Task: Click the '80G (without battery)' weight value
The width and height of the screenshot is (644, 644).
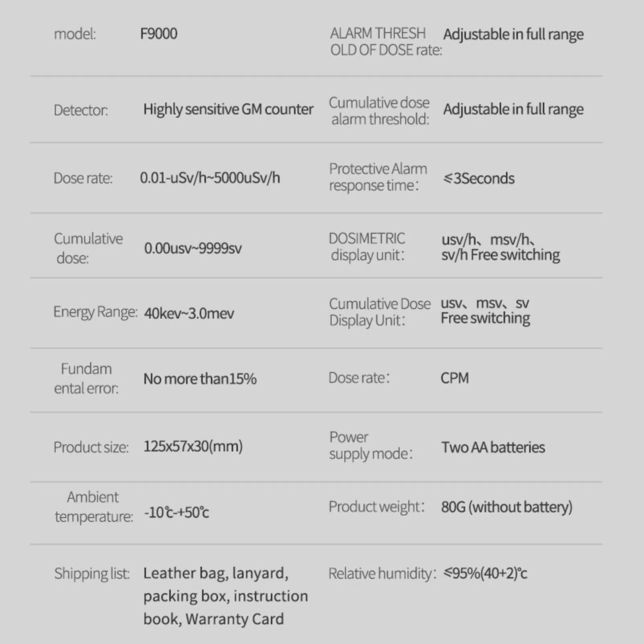Action: pos(506,507)
